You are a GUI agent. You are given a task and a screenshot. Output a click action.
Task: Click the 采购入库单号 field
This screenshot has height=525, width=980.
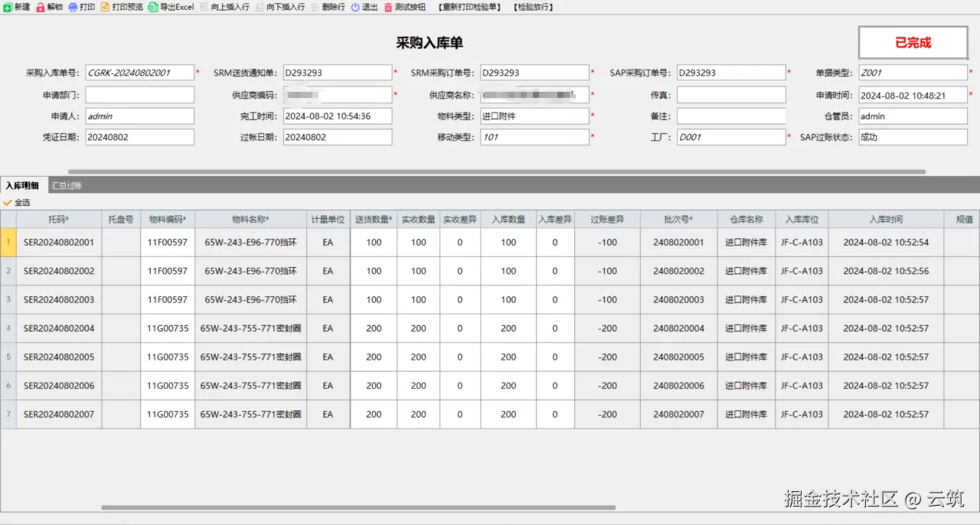pyautogui.click(x=140, y=73)
